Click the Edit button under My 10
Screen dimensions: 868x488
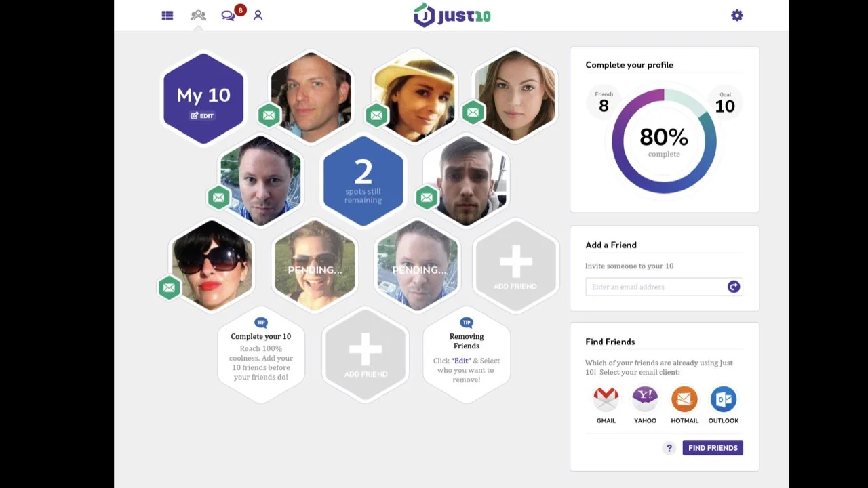click(x=203, y=116)
